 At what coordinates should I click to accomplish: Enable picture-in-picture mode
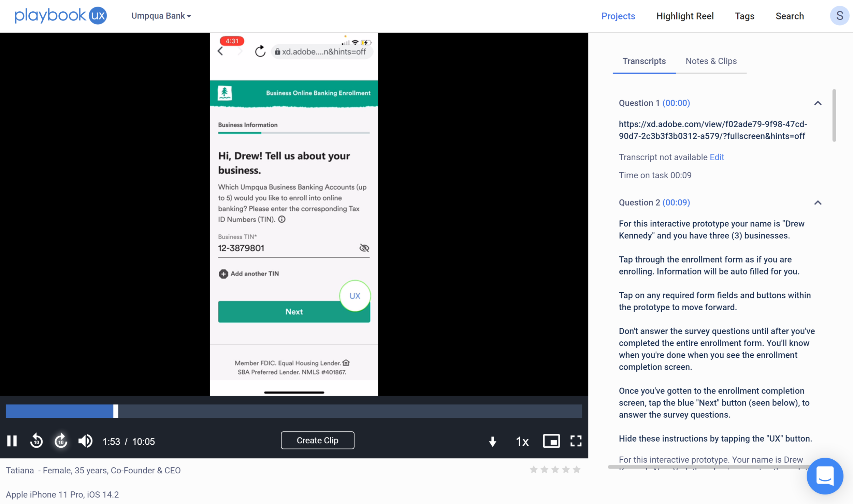click(x=551, y=441)
